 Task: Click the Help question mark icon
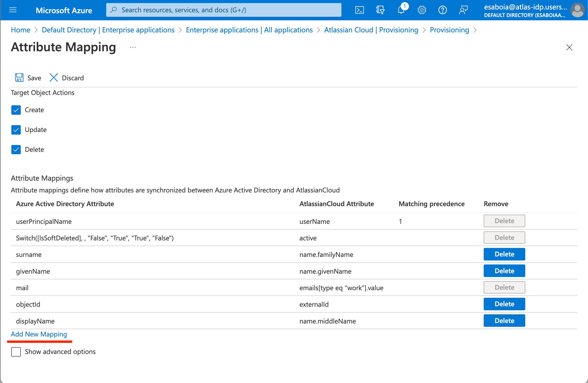pos(443,9)
